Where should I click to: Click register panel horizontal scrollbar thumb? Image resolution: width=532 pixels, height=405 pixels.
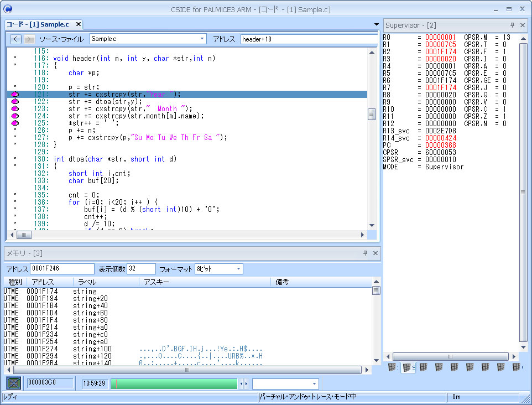click(x=450, y=356)
